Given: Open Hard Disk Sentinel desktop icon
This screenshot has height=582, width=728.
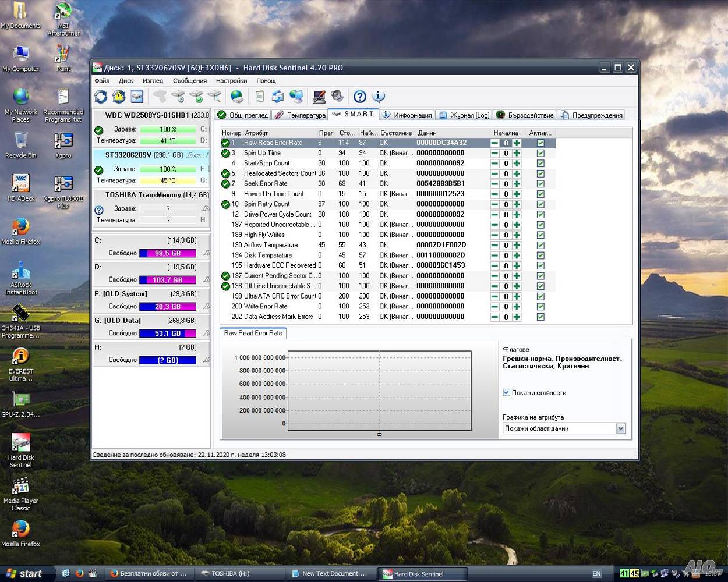Looking at the screenshot, I should point(21,451).
